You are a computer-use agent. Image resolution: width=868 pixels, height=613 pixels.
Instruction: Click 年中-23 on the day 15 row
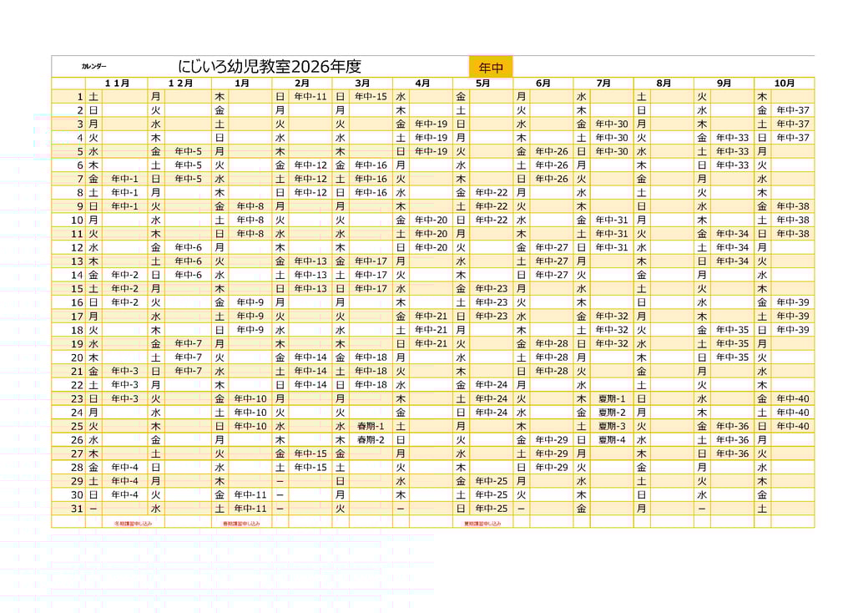492,288
